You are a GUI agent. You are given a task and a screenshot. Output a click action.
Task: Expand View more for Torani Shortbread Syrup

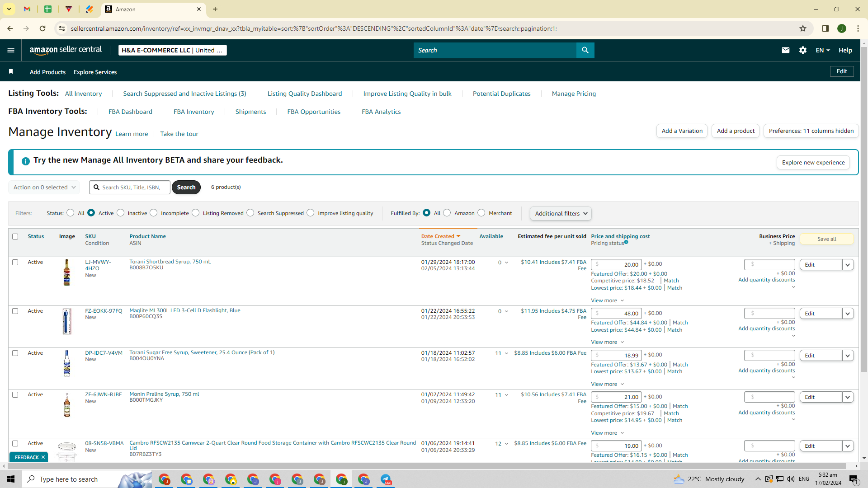(607, 300)
